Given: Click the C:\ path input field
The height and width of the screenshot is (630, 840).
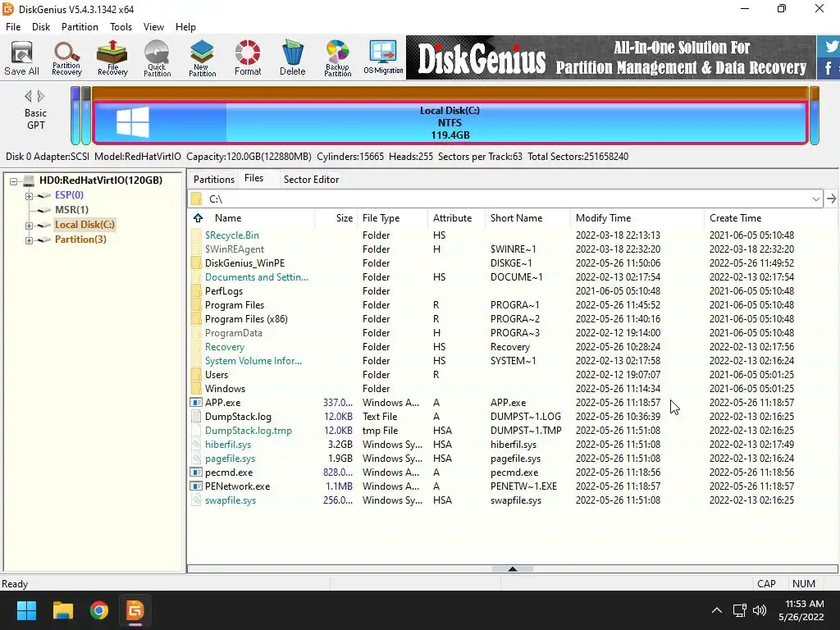Looking at the screenshot, I should click(506, 199).
